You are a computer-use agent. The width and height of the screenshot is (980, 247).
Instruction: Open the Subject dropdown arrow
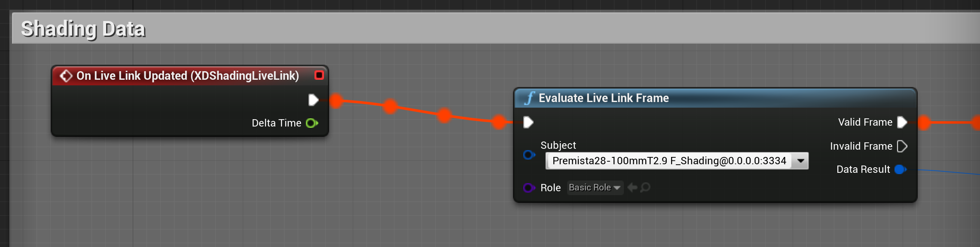click(x=800, y=161)
